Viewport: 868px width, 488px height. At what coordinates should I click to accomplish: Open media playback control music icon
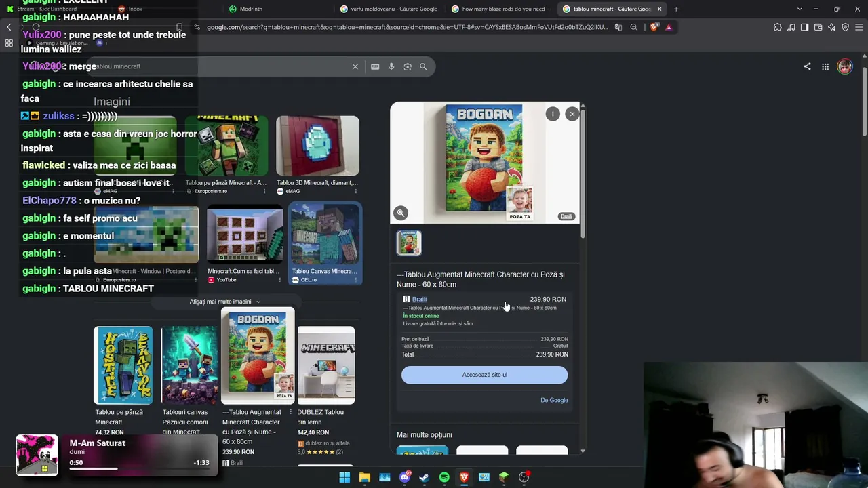click(791, 27)
